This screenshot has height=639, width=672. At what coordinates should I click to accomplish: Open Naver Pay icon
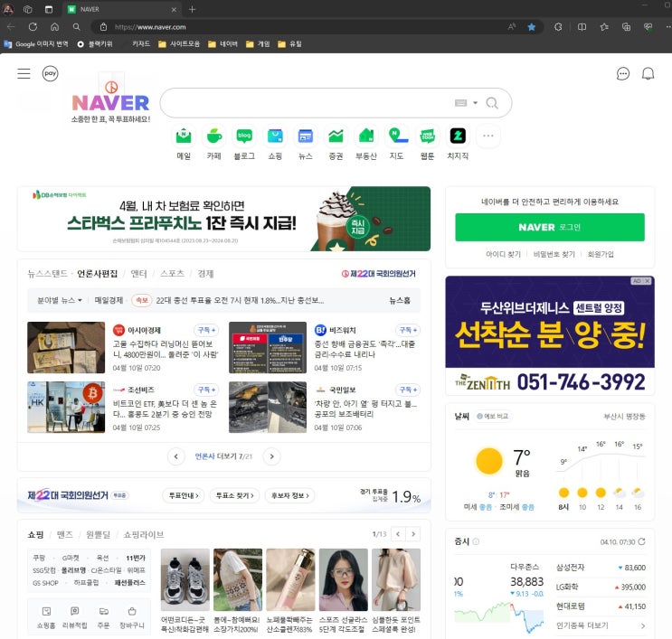50,74
